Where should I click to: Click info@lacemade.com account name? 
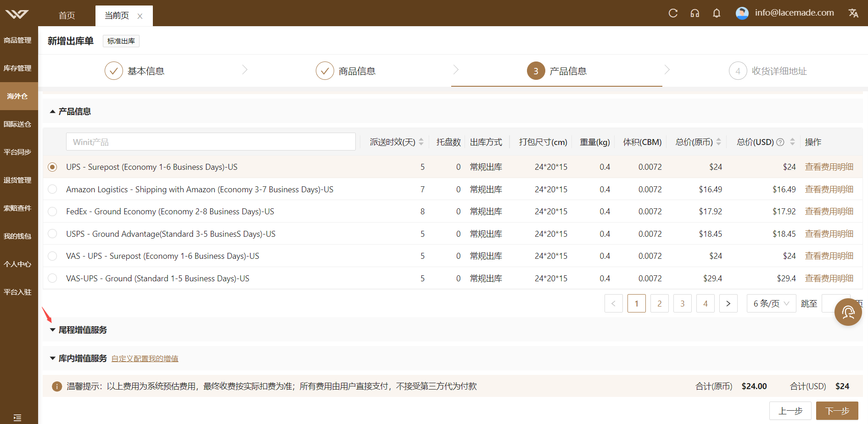[795, 13]
